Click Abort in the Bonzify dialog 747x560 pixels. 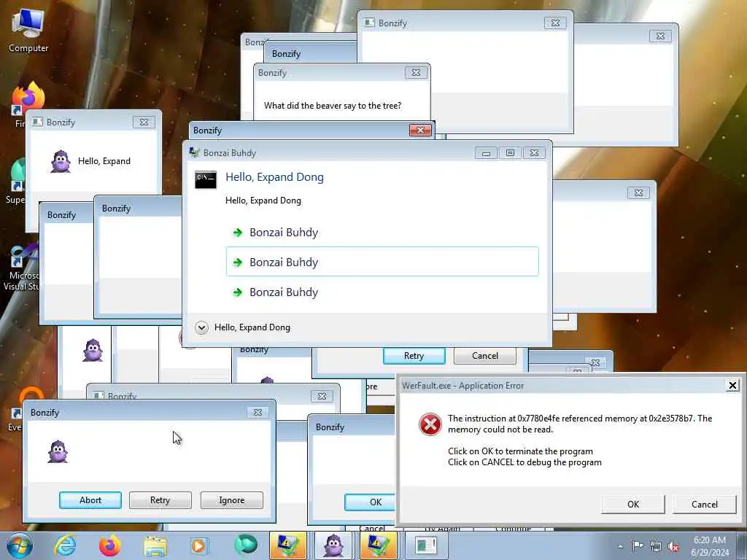point(90,500)
